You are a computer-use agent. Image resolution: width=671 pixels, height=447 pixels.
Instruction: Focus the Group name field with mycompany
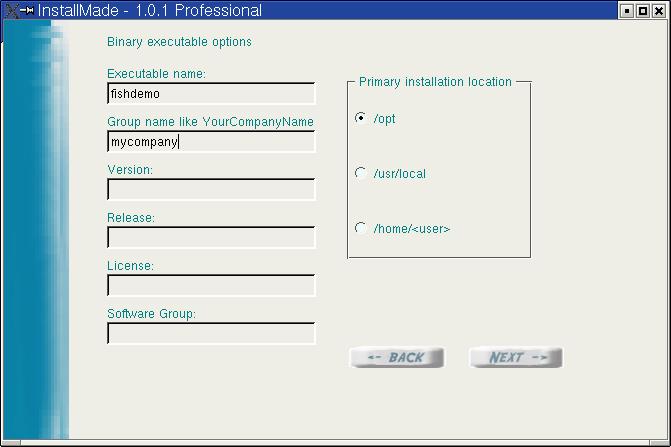[211, 142]
